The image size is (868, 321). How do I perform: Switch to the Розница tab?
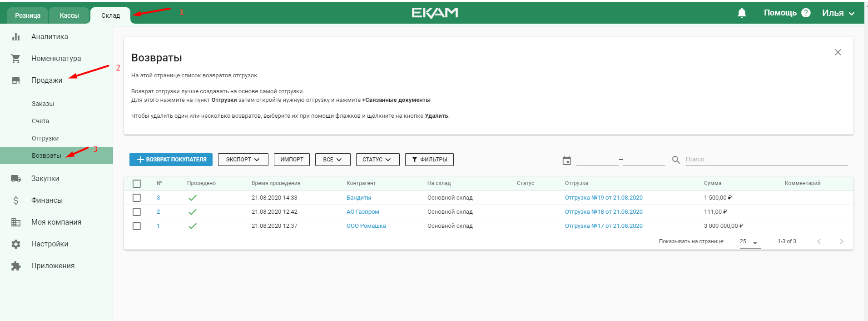tap(28, 15)
